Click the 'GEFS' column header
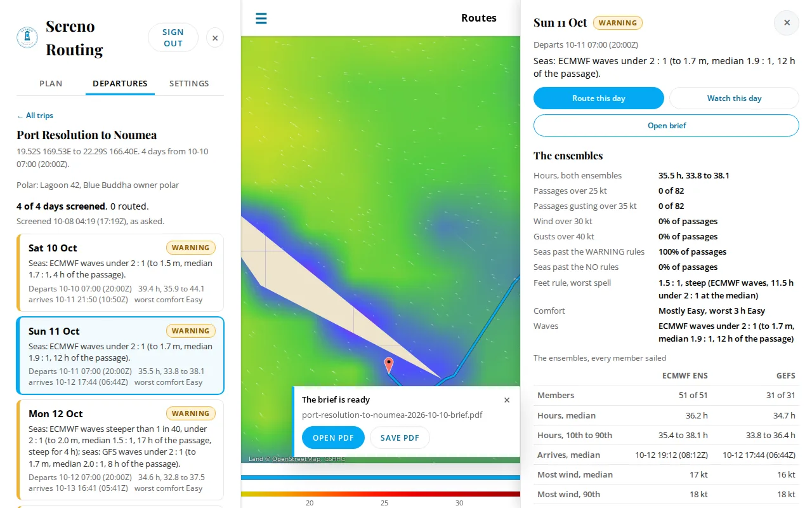Image resolution: width=812 pixels, height=508 pixels. coord(786,375)
